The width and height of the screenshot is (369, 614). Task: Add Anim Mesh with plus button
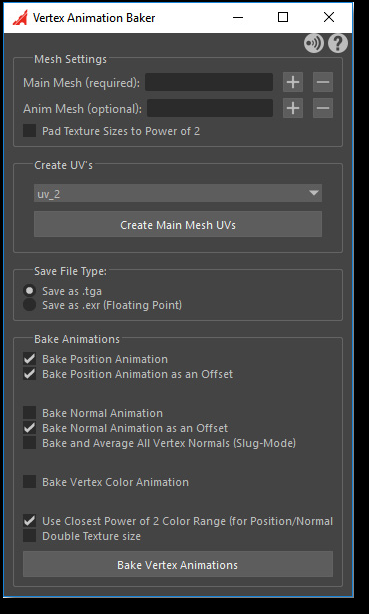(293, 108)
